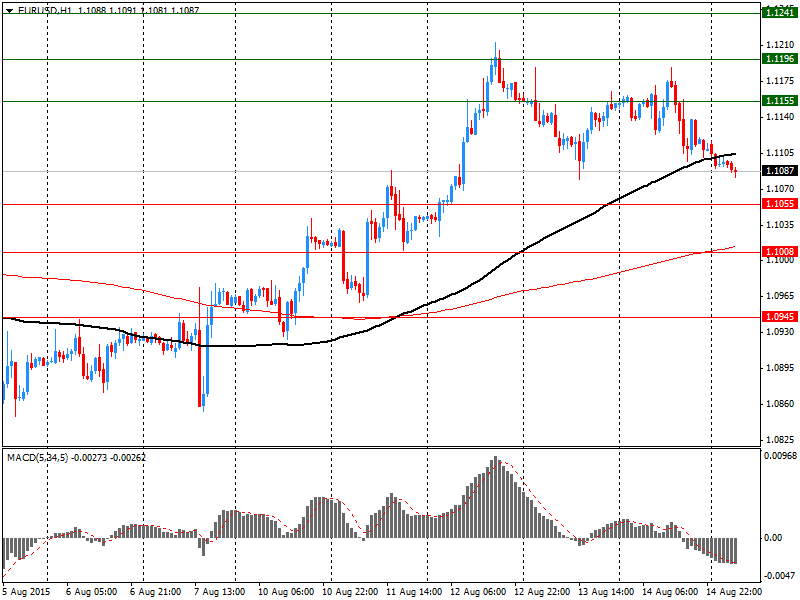Image resolution: width=800 pixels, height=600 pixels.
Task: Click the MACD scale value 0.00
Action: point(773,538)
